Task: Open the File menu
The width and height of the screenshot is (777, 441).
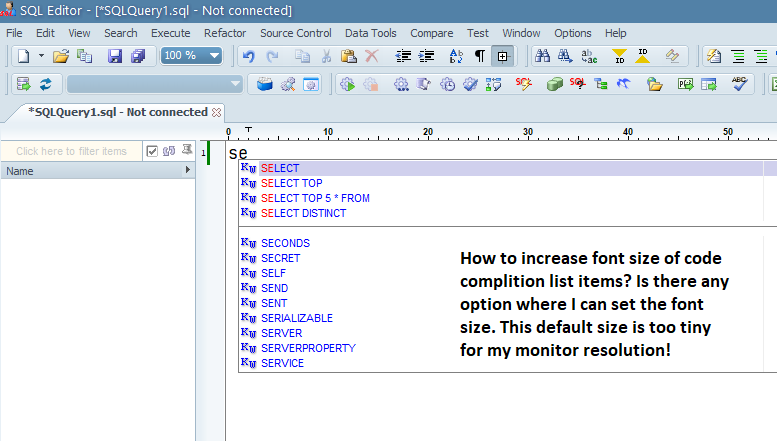Action: pos(14,33)
